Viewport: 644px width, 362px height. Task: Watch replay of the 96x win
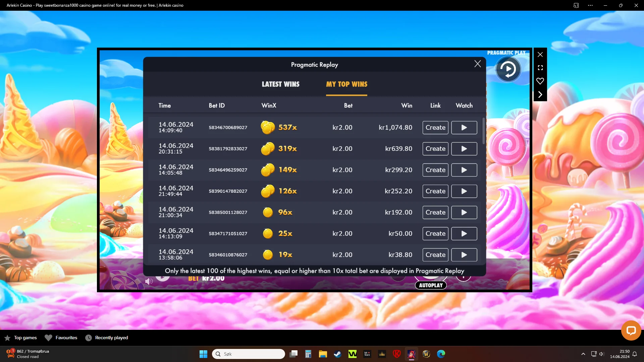coord(464,213)
